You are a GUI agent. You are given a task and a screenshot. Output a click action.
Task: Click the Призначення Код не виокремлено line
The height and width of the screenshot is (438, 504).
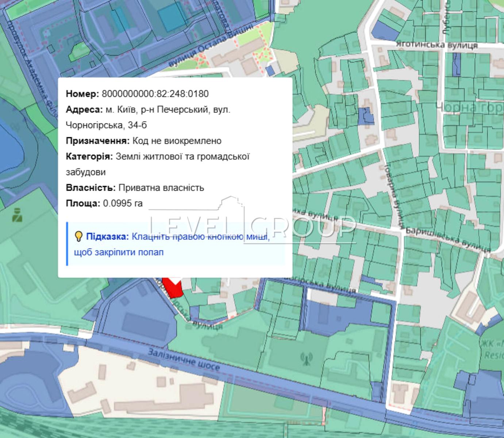[x=143, y=141]
